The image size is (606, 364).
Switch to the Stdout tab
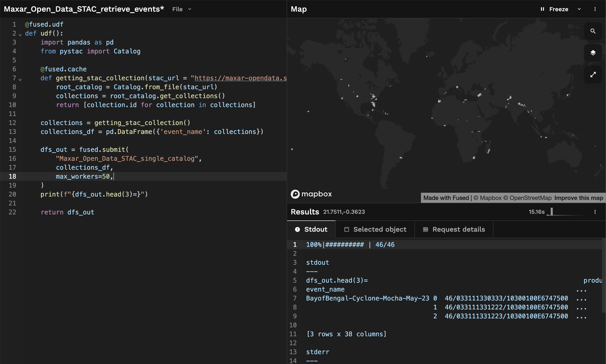(311, 229)
